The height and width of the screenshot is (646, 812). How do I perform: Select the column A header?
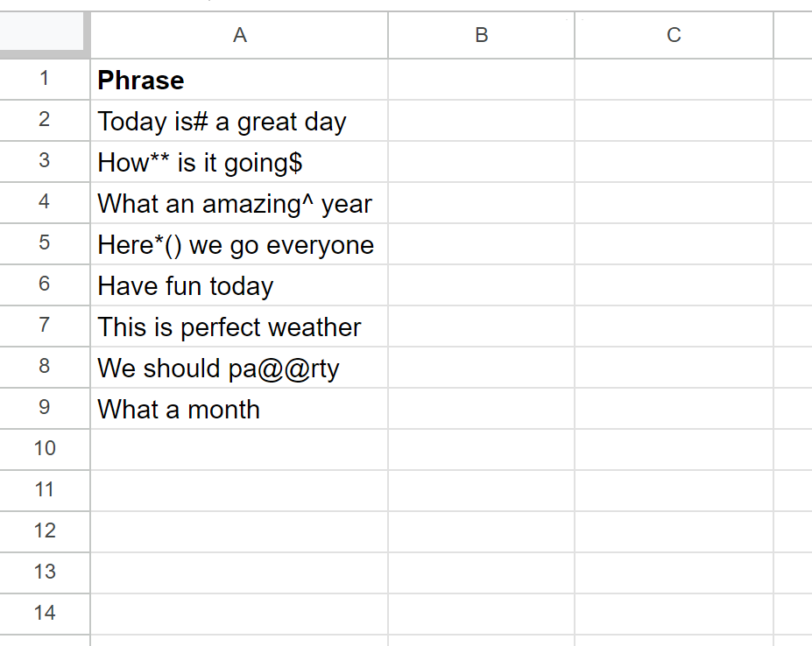tap(239, 35)
